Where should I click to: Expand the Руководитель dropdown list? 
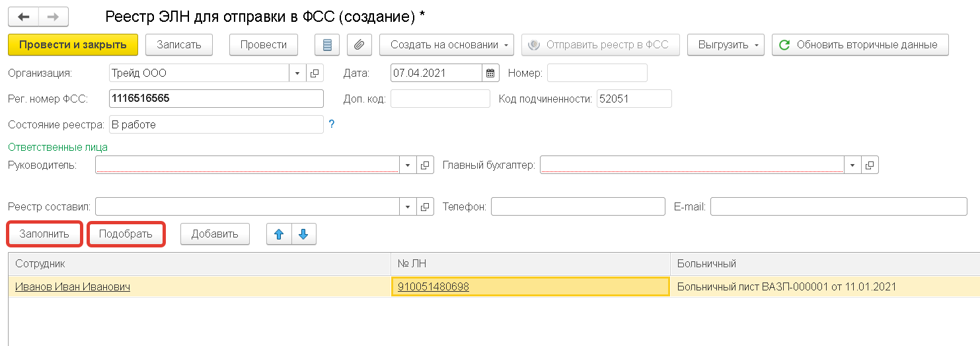pos(408,165)
